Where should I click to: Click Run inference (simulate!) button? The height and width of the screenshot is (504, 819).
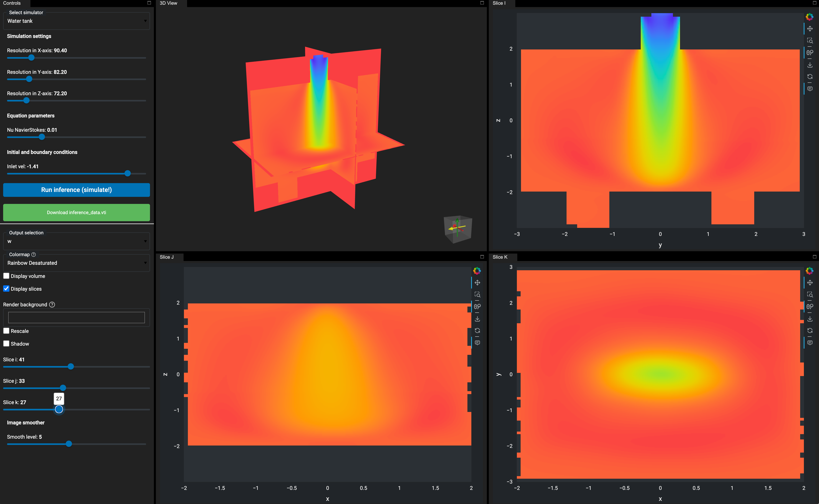click(x=76, y=190)
